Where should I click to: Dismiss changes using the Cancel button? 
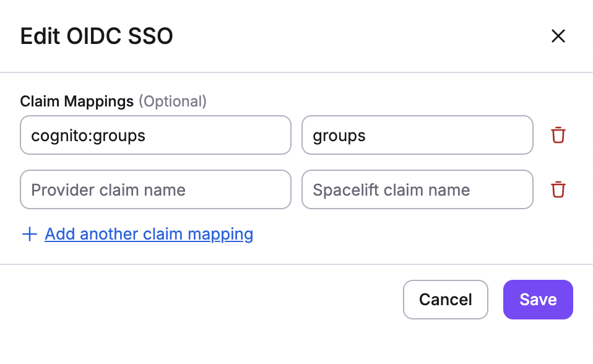445,299
